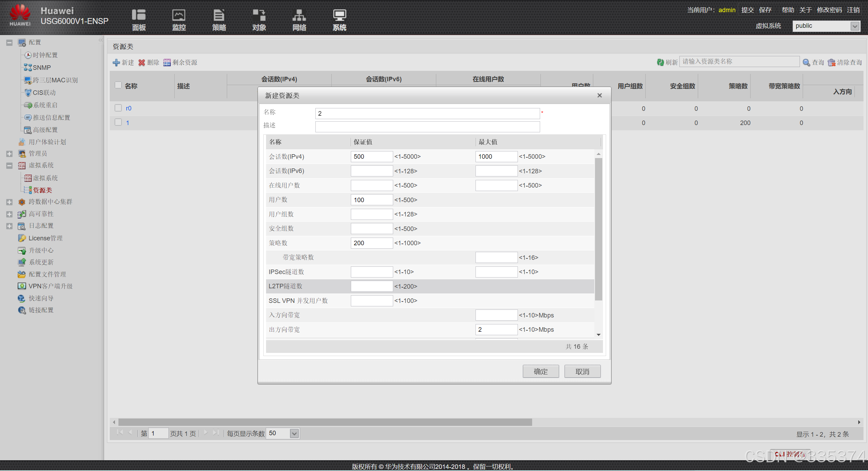868x471 pixels.
Task: Check the checkbox for row 1
Action: pyautogui.click(x=118, y=122)
